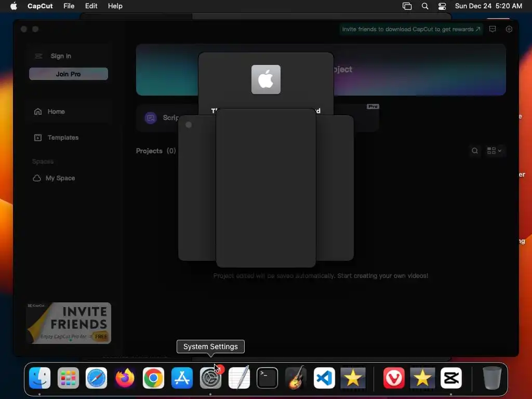
Task: Open Spotlight search in menu bar
Action: coord(425,6)
